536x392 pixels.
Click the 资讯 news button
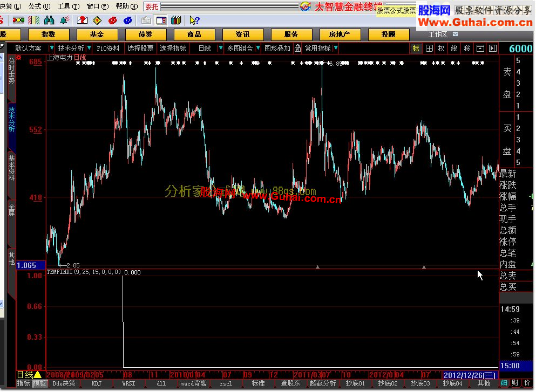tap(243, 35)
